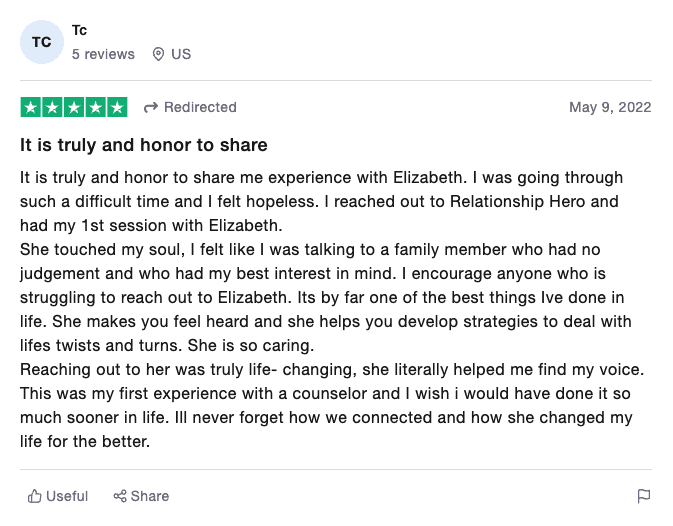The image size is (673, 526).
Task: Click the share nodes icon
Action: [120, 496]
